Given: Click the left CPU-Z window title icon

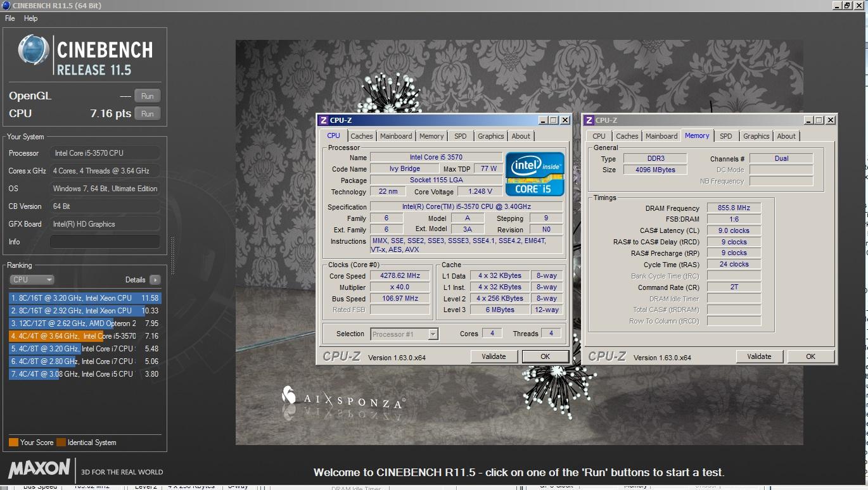Looking at the screenshot, I should pos(323,120).
